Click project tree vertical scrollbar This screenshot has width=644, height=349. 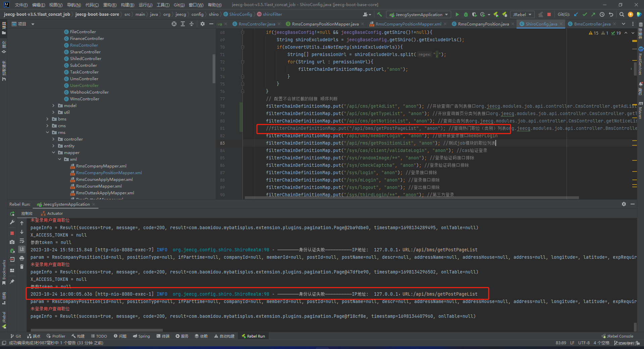(x=214, y=68)
